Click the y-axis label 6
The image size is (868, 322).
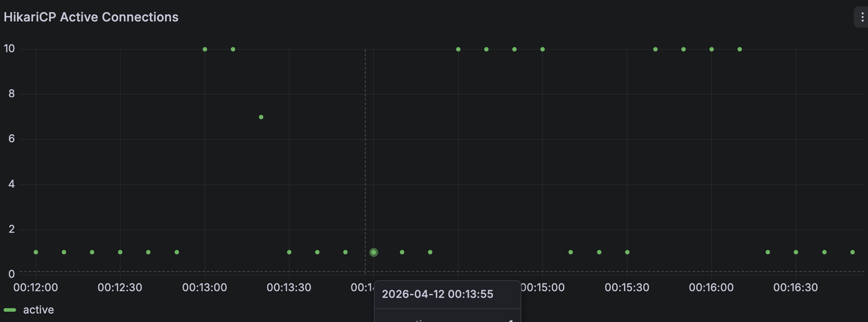point(12,139)
